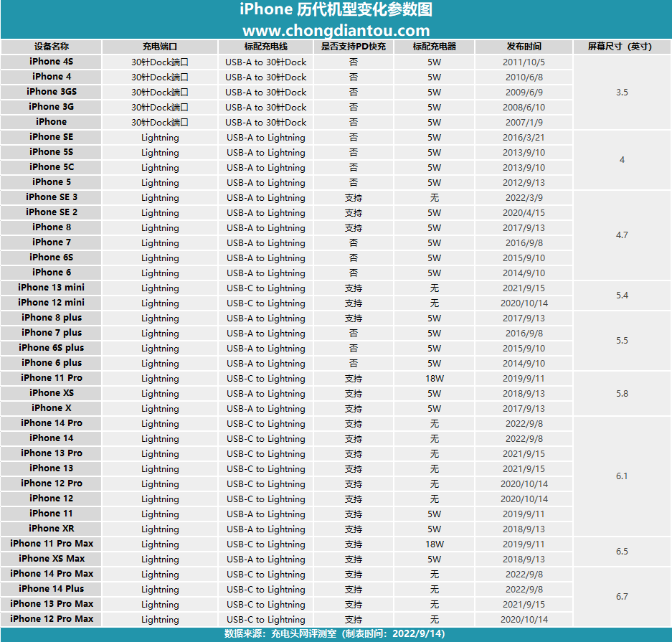The width and height of the screenshot is (672, 642).
Task: Click the 5.8 screen size cell
Action: tap(623, 393)
